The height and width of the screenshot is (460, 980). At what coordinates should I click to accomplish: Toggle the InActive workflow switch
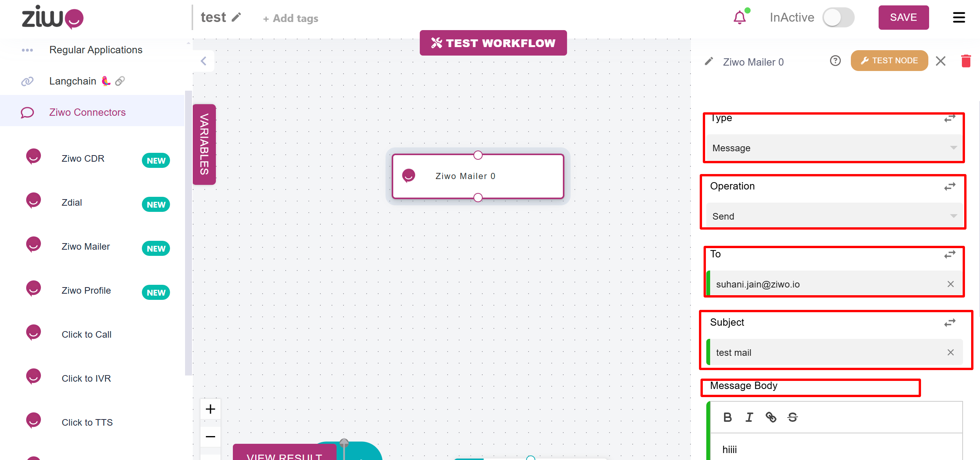pos(838,17)
